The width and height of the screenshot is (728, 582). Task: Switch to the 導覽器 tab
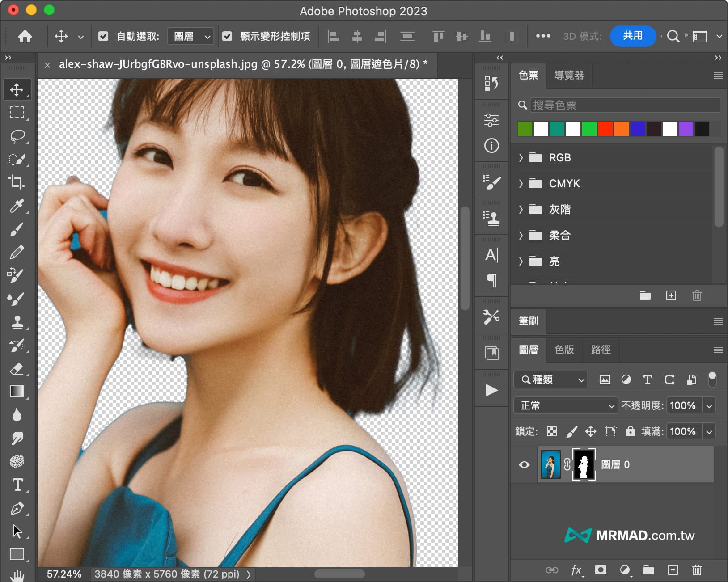point(569,75)
